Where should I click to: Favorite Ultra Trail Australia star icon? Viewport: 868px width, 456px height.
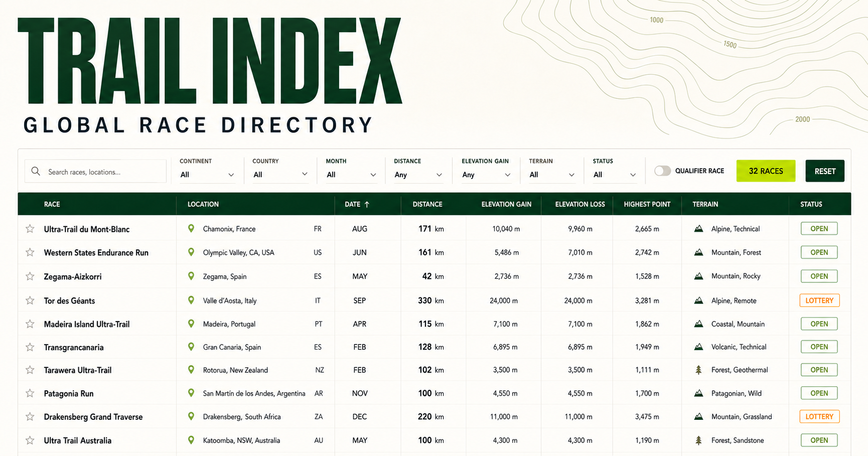[x=30, y=440]
